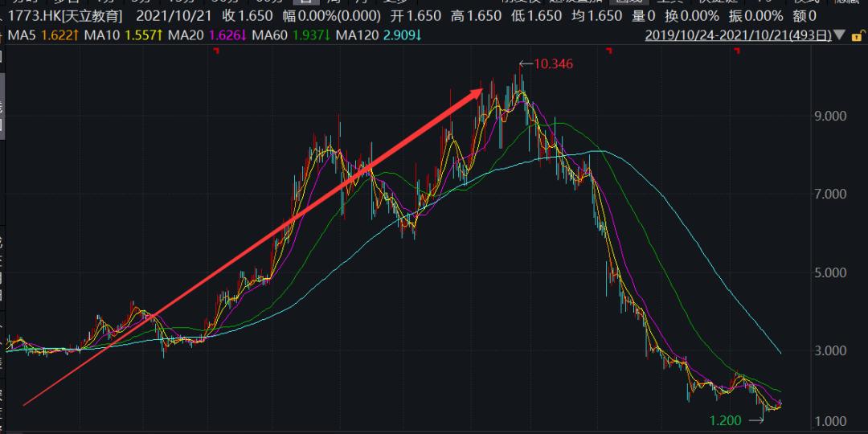Click the 1.000 price axis label
The image size is (868, 434).
[832, 421]
